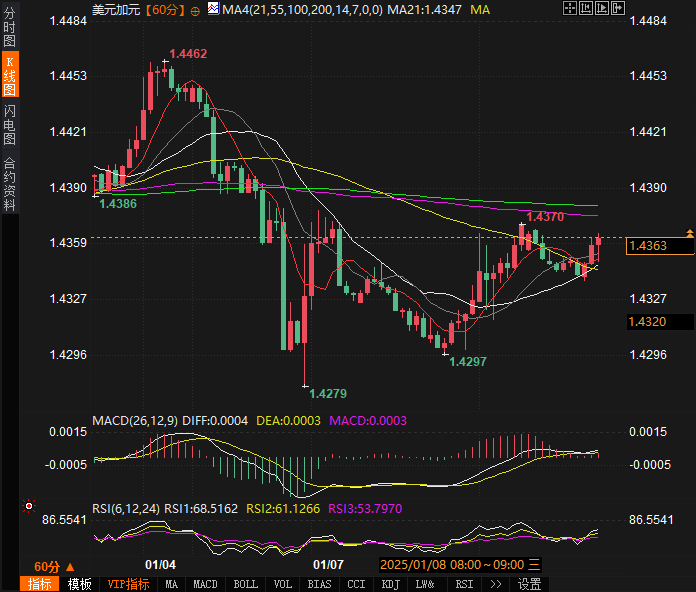Click the orange arrow above price 1.4363
696x592 pixels.
689,233
